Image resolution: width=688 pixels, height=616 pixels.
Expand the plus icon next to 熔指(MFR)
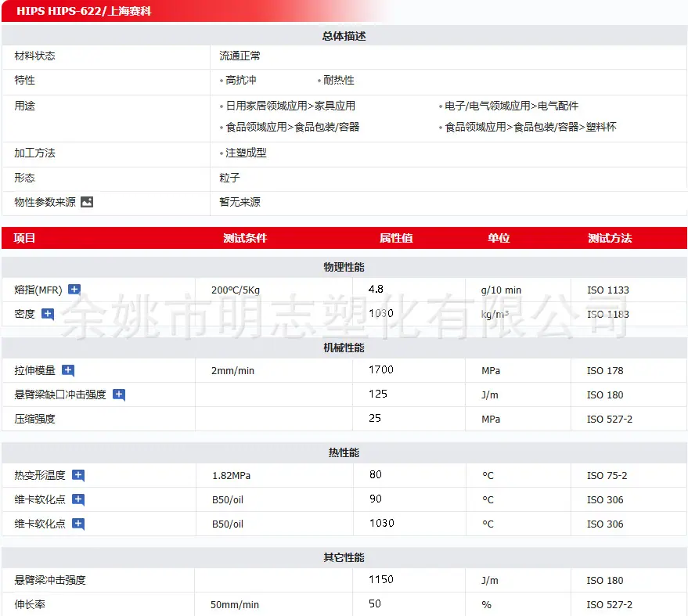(x=74, y=290)
